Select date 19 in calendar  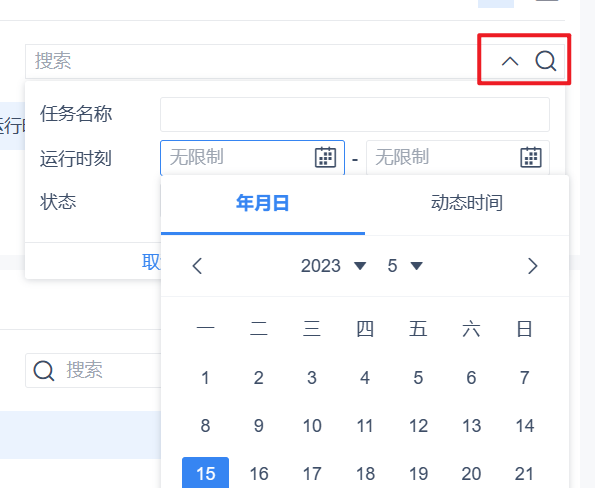(x=418, y=474)
